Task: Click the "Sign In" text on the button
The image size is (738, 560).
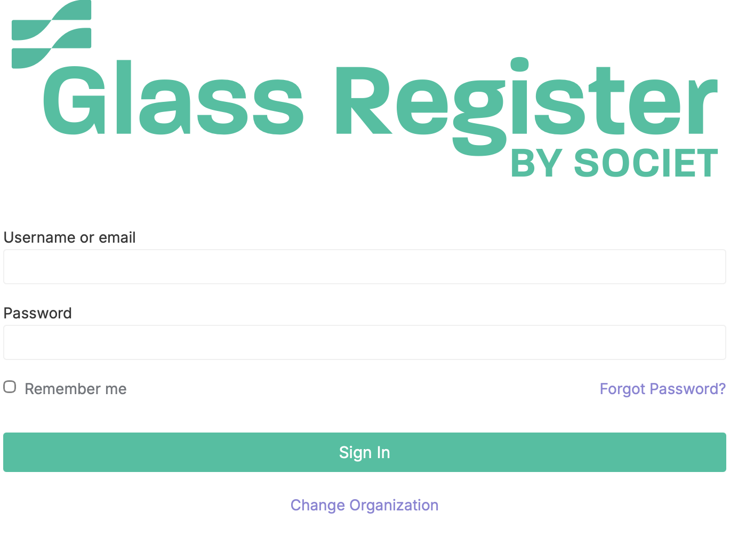Action: tap(365, 453)
